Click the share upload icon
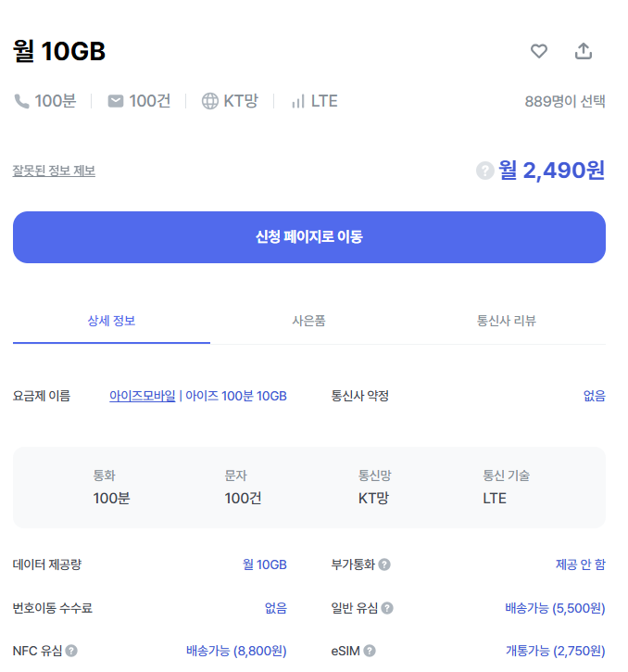 click(x=584, y=52)
